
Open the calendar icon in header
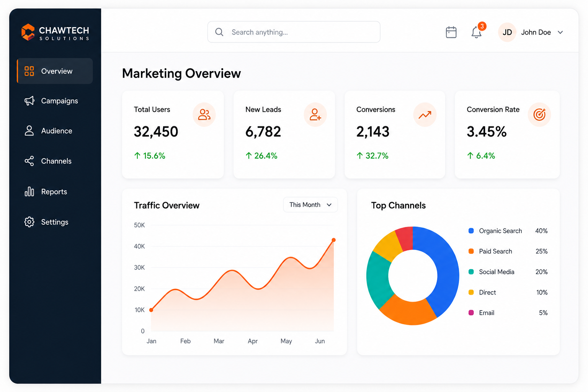[451, 32]
